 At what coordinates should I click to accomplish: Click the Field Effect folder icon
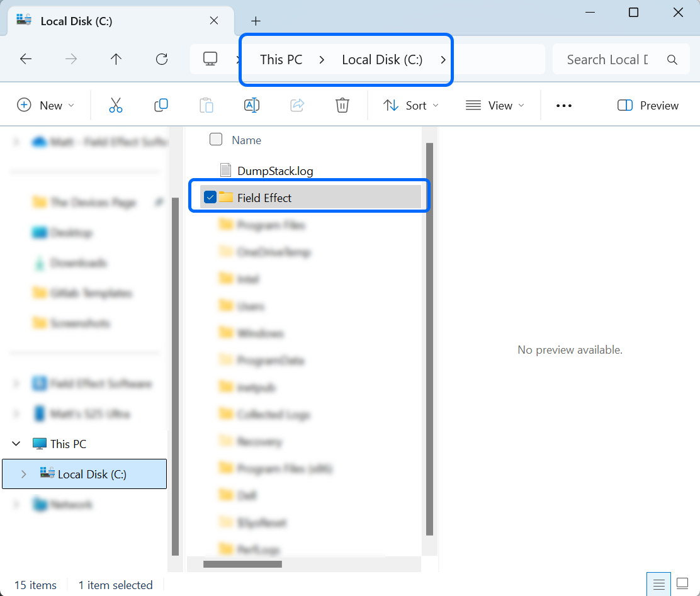click(226, 197)
